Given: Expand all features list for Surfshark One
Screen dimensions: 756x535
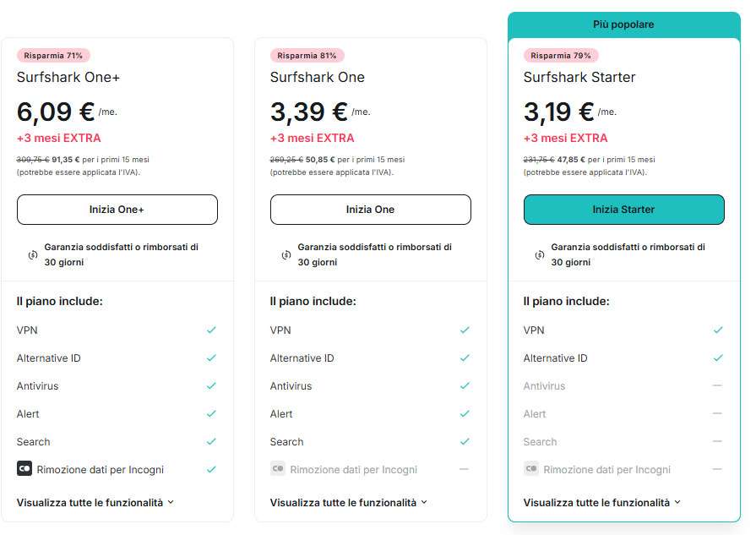Looking at the screenshot, I should pos(348,502).
